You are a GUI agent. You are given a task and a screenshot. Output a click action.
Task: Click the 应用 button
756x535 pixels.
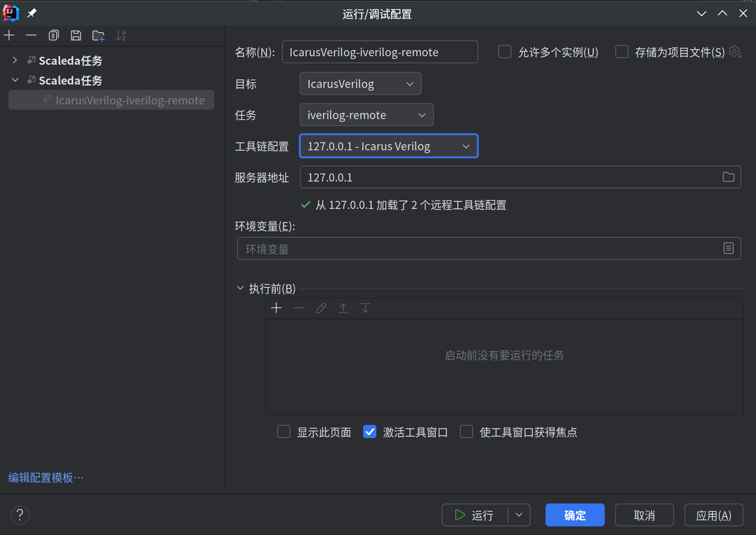[714, 515]
